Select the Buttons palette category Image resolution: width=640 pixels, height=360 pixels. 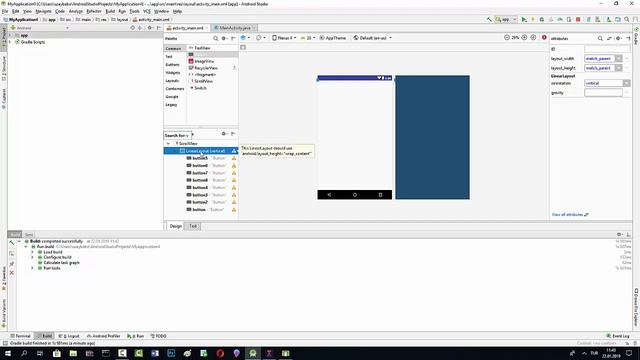coord(172,64)
